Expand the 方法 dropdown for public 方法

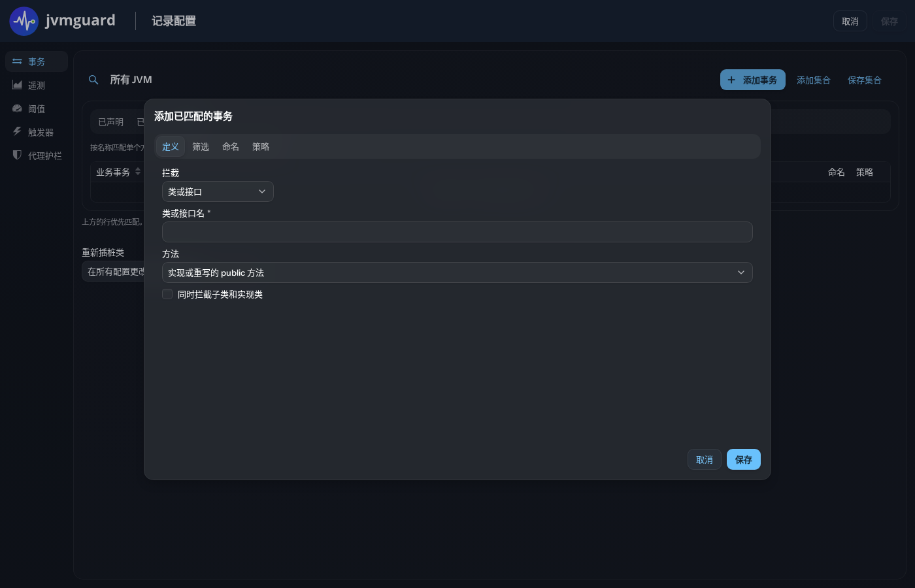click(457, 272)
